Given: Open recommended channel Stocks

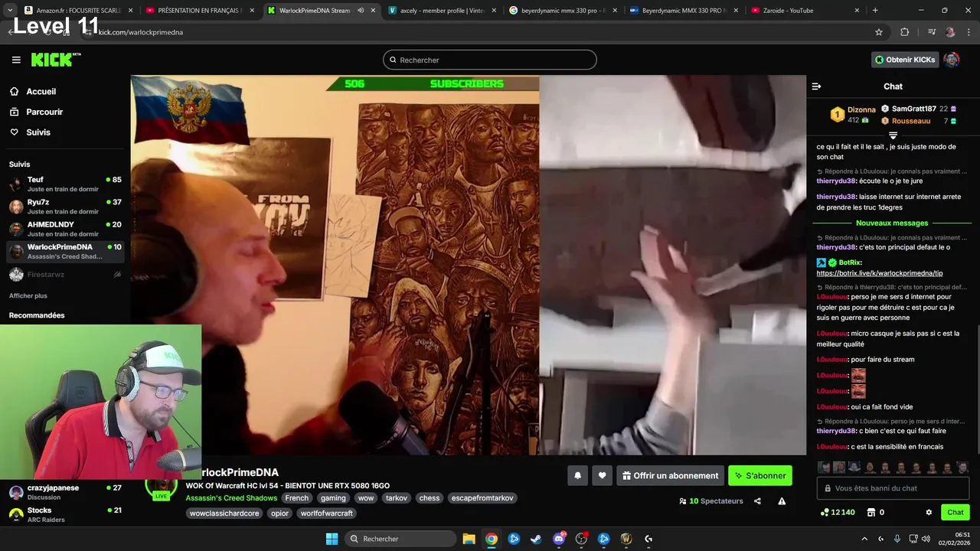Looking at the screenshot, I should click(x=65, y=514).
